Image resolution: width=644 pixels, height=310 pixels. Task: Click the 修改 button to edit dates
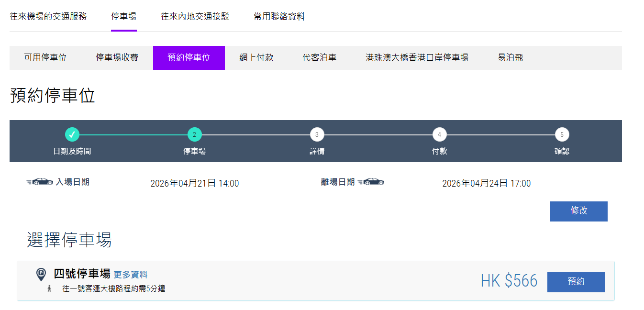(x=578, y=211)
